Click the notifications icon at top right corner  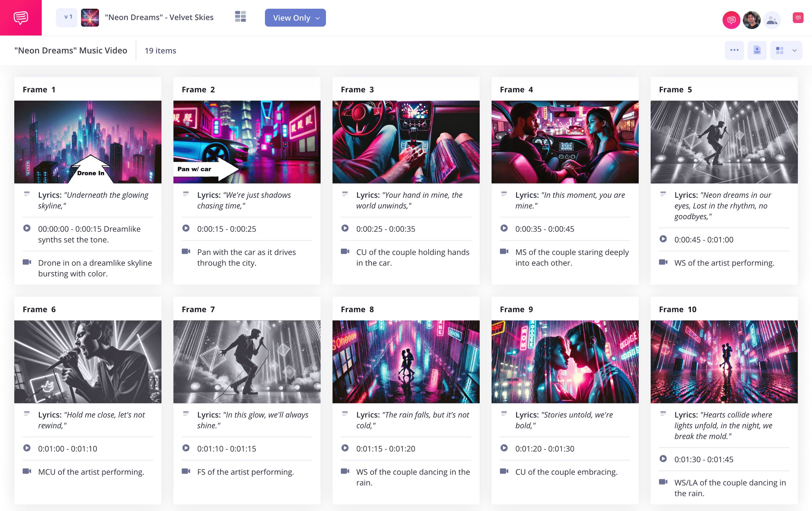798,17
